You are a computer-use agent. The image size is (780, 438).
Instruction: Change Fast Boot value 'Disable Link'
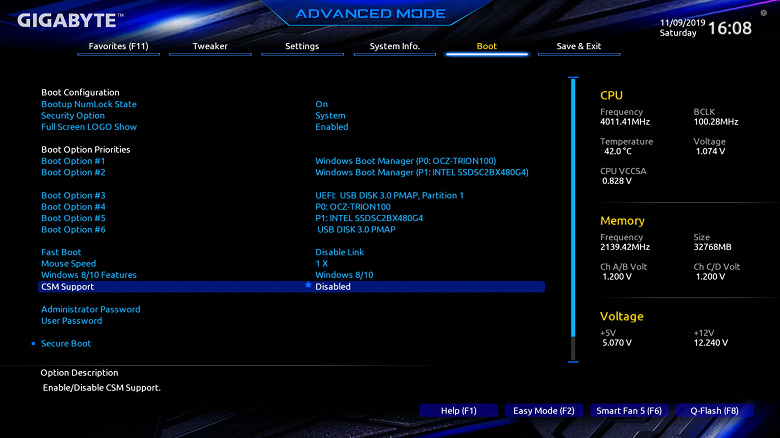click(x=340, y=252)
